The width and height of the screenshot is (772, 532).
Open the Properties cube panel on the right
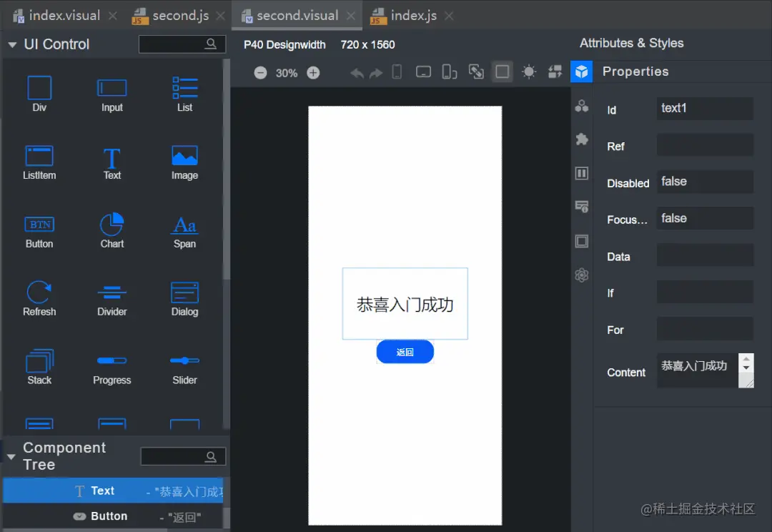[581, 72]
